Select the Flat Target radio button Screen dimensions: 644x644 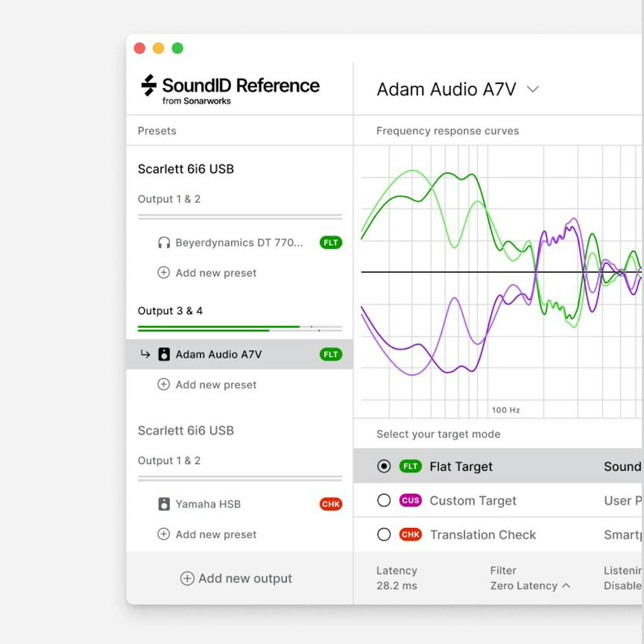tap(384, 466)
